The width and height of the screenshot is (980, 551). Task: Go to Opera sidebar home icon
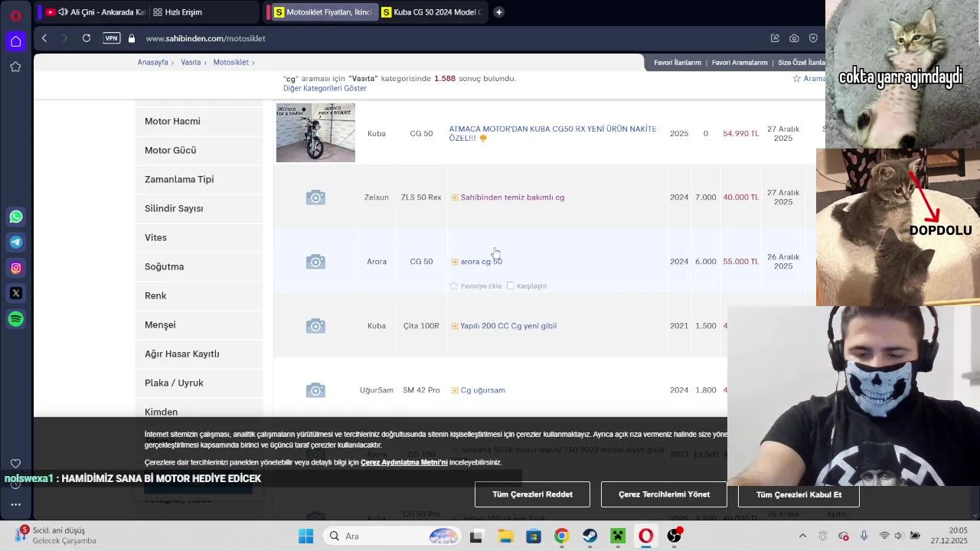[x=15, y=41]
